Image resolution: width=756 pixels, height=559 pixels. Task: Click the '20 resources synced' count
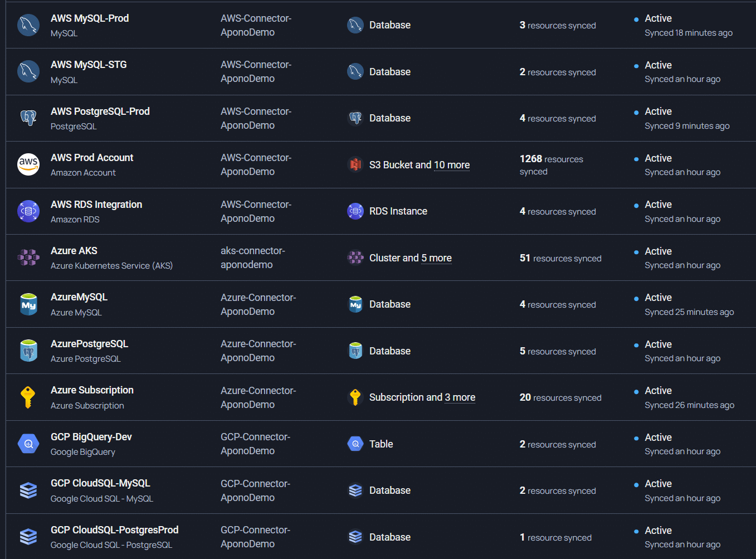(560, 397)
